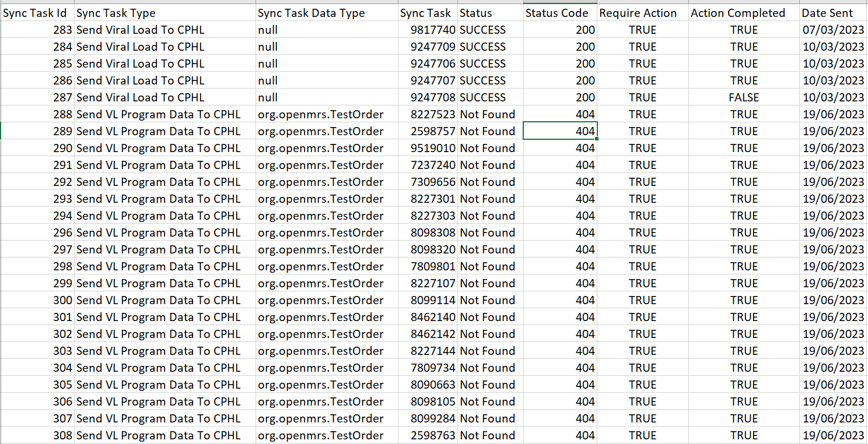Click sync task value 8099284

click(x=428, y=418)
